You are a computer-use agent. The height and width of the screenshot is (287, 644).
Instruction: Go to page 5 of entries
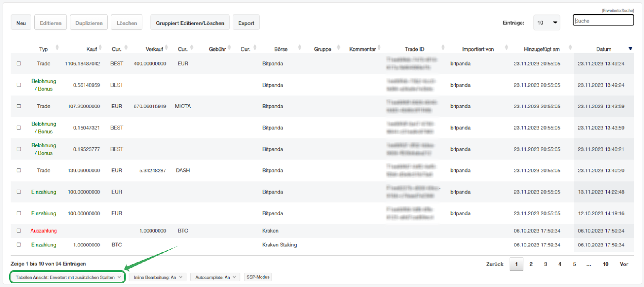pyautogui.click(x=574, y=264)
